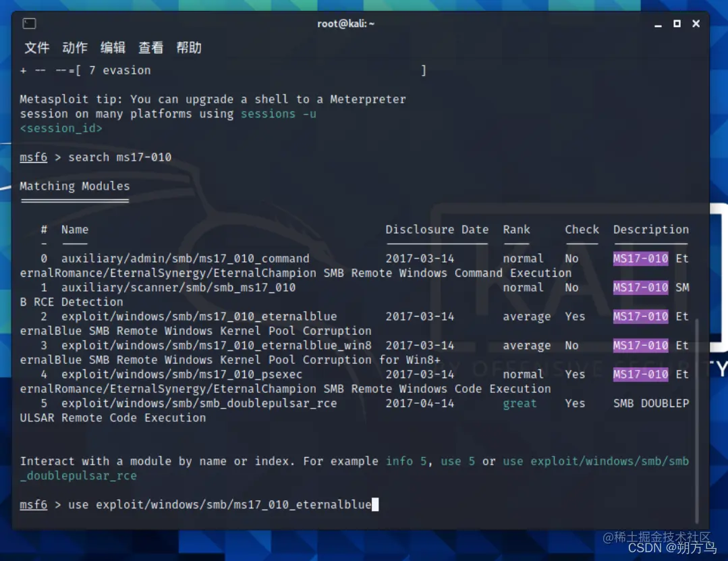The height and width of the screenshot is (561, 728).
Task: Click the 'search ms17-010' command text
Action: [120, 157]
